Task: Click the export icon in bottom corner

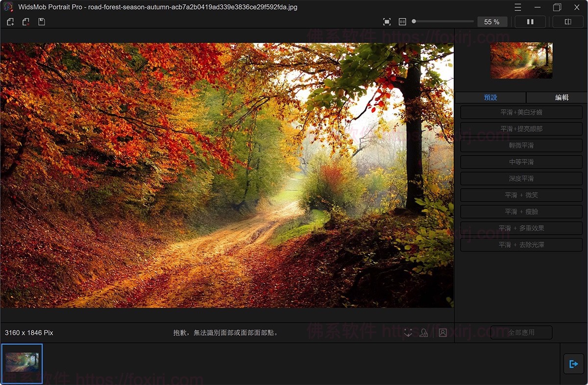Action: coord(573,364)
